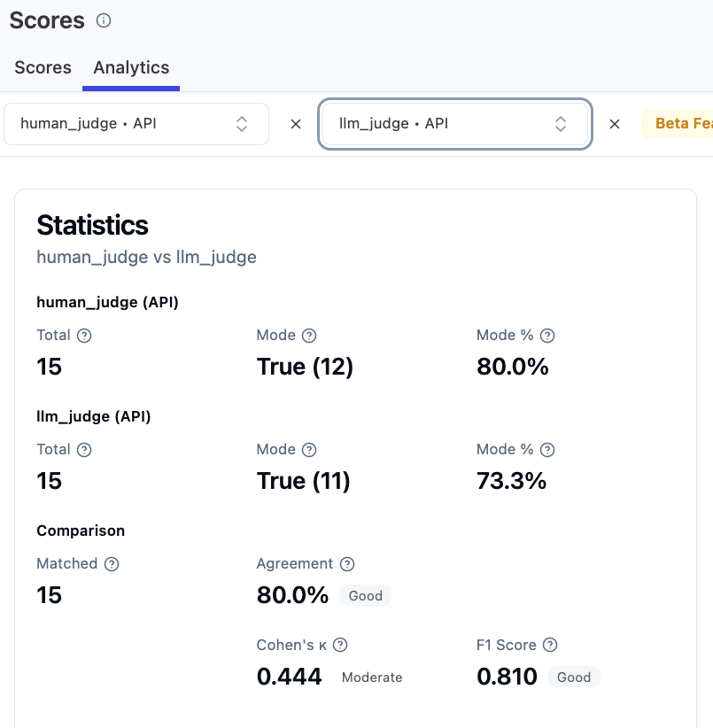Screen dimensions: 713x728
Task: Remove the human_judge score selection
Action: (x=296, y=124)
